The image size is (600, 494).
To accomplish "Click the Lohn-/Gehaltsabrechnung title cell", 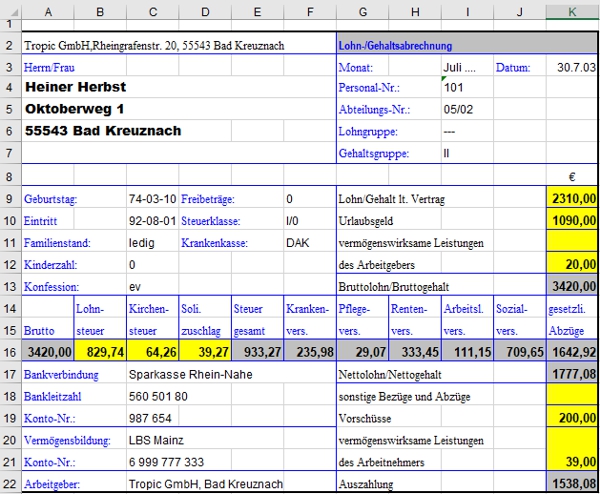I will coord(395,46).
